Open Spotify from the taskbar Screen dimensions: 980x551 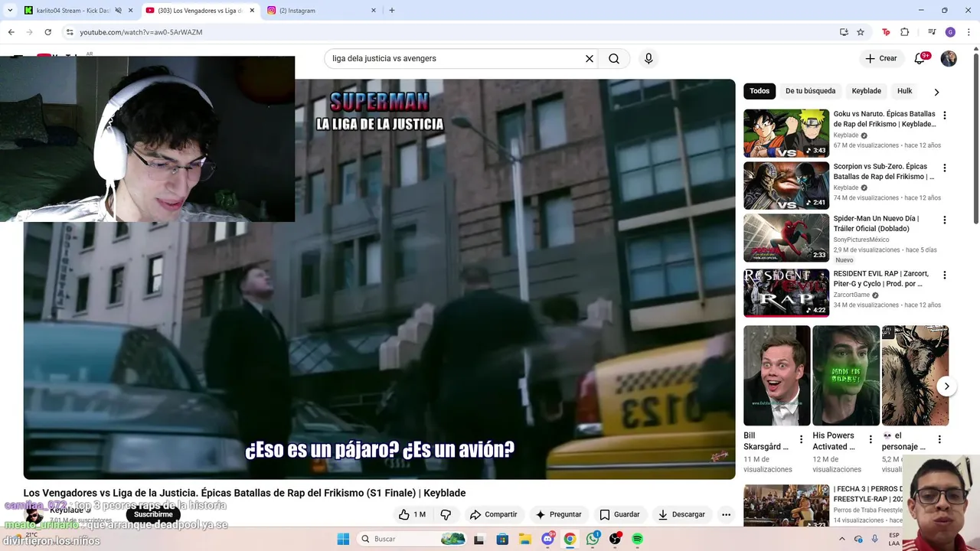pyautogui.click(x=637, y=539)
